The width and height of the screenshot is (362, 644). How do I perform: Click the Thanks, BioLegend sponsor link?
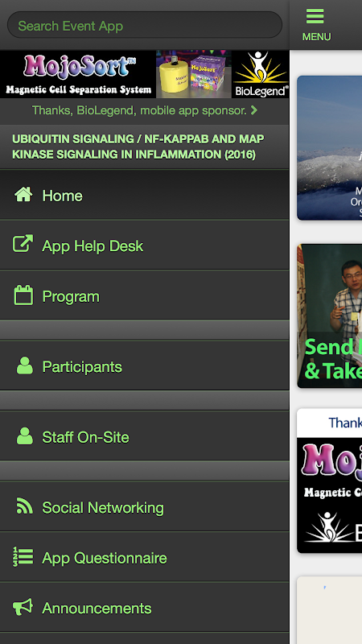(x=139, y=110)
